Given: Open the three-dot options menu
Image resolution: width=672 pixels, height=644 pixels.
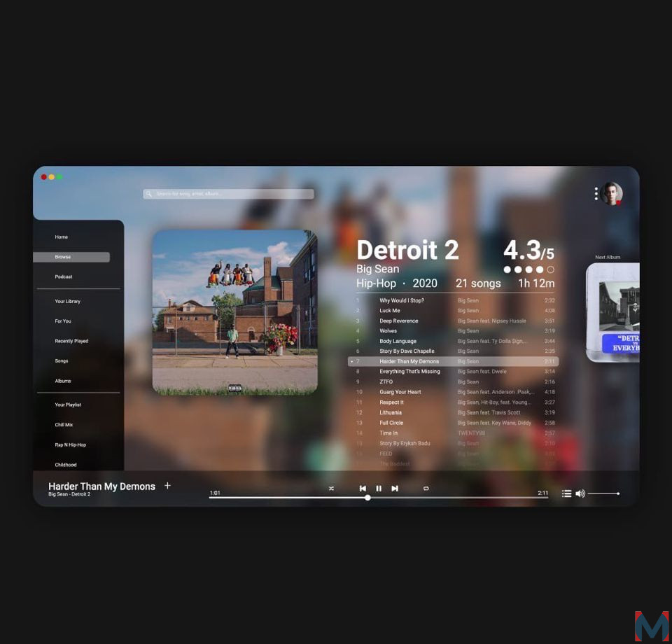Looking at the screenshot, I should click(596, 194).
